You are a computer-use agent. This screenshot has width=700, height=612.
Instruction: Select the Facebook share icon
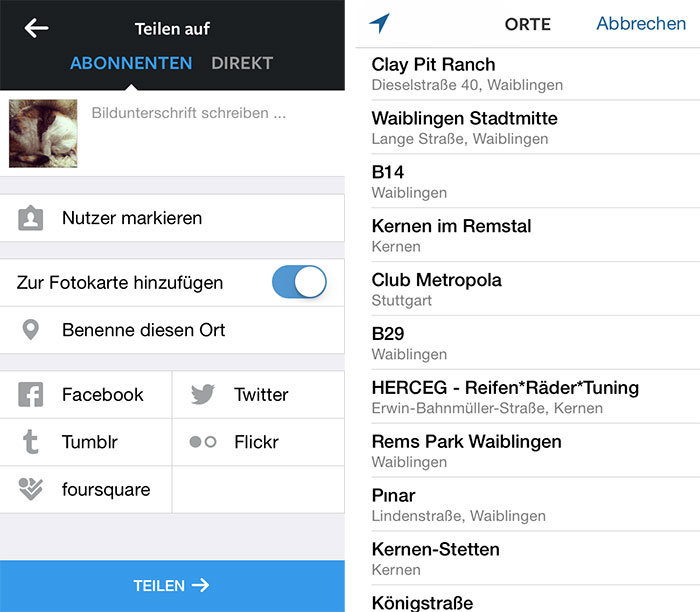point(30,395)
